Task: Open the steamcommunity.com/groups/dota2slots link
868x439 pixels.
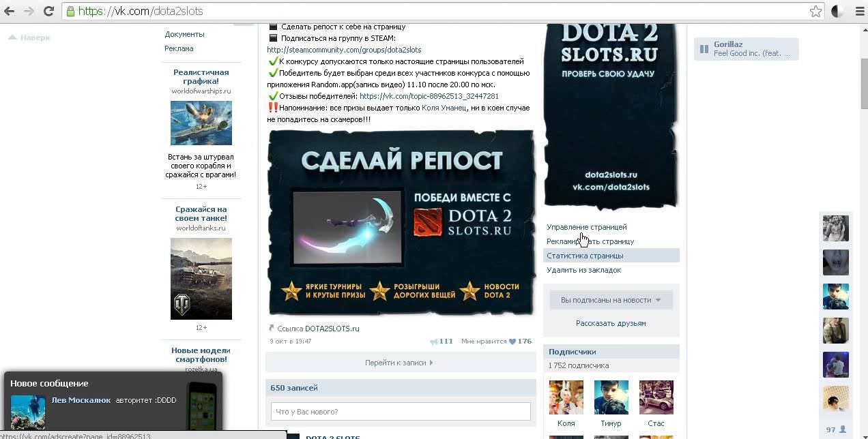Action: tap(344, 50)
